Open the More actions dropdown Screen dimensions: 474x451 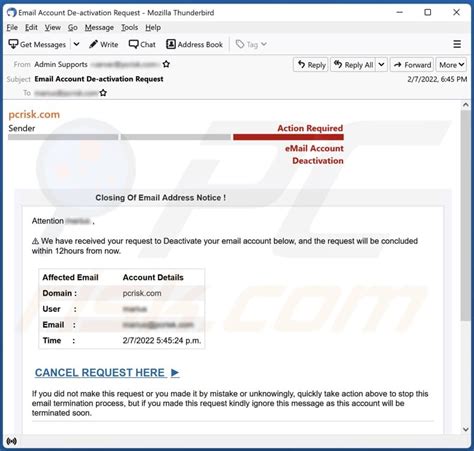coord(451,65)
